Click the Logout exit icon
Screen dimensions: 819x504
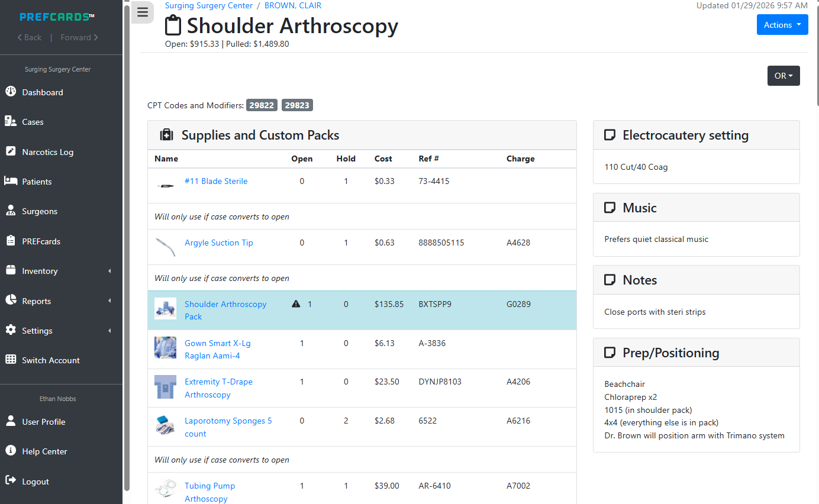[11, 481]
